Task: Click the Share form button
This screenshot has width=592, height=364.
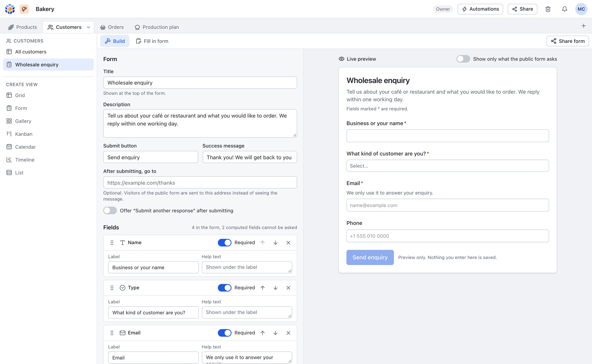Action: coord(568,41)
